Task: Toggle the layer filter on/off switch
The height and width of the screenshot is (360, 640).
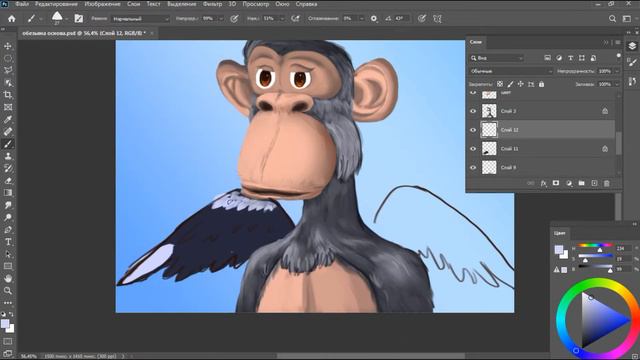Action: tap(619, 56)
